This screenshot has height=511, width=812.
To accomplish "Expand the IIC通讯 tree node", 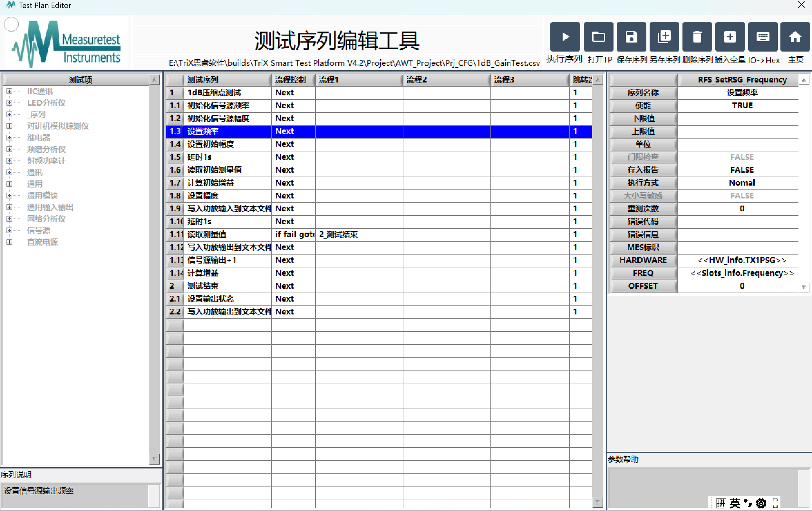I will 9,92.
